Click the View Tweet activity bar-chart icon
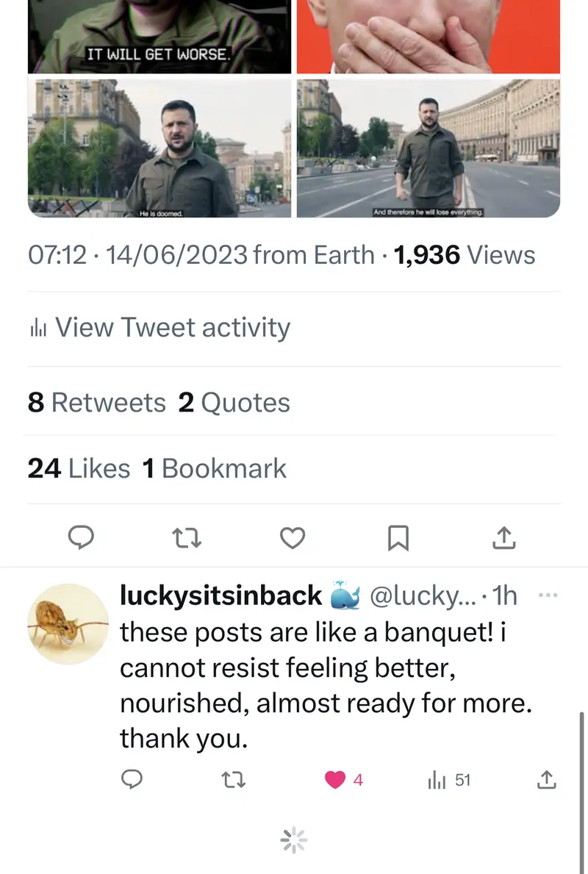This screenshot has height=874, width=588. (x=37, y=329)
